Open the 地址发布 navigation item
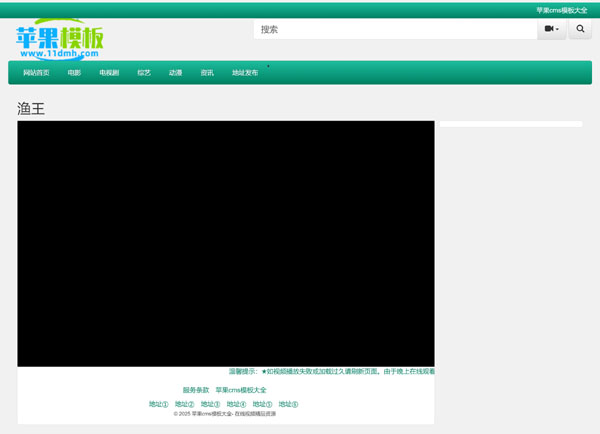Screen dimensions: 600x434 click(245, 73)
